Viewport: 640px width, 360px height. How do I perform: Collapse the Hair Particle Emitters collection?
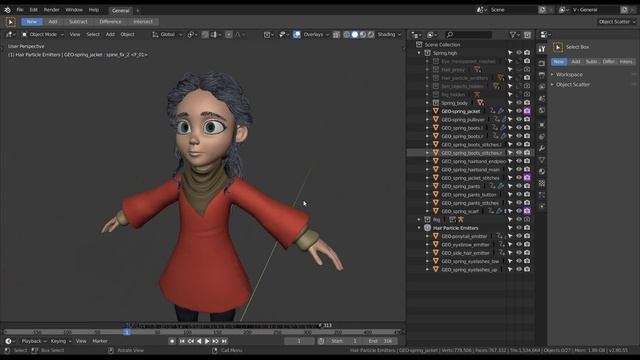point(419,228)
